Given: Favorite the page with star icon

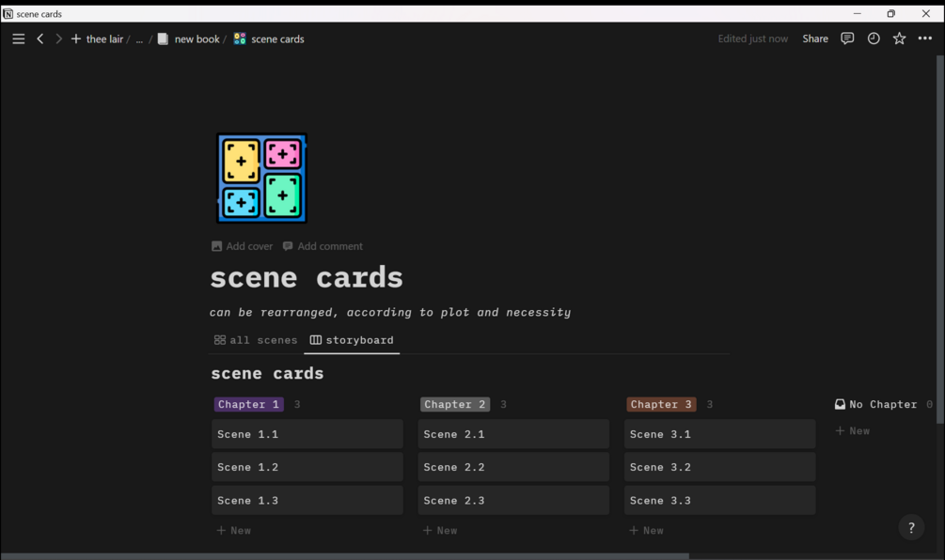Looking at the screenshot, I should 899,39.
